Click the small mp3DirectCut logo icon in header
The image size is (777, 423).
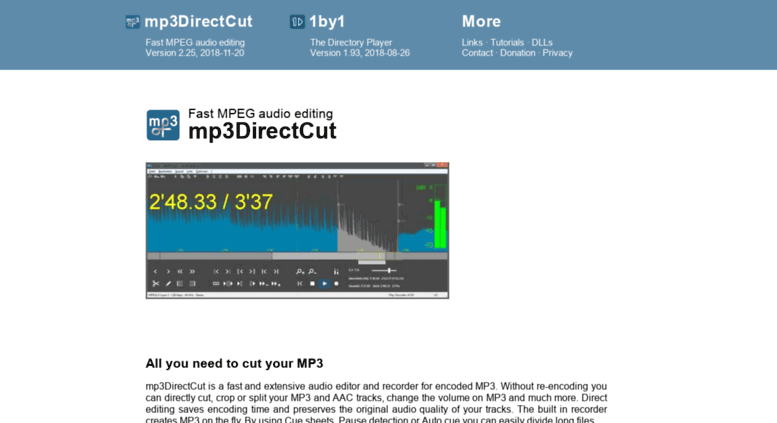(132, 22)
